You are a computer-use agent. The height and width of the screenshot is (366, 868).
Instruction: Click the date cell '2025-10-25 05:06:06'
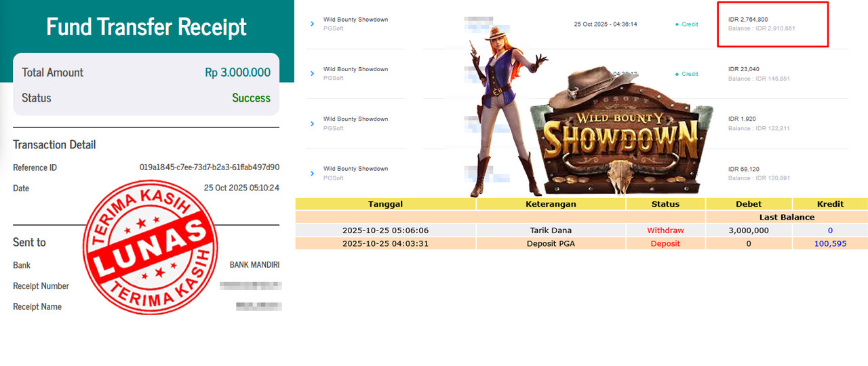point(385,230)
